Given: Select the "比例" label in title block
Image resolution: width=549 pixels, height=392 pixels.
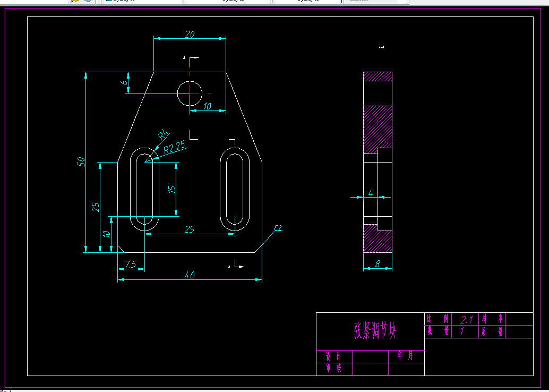Looking at the screenshot, I should [x=438, y=319].
